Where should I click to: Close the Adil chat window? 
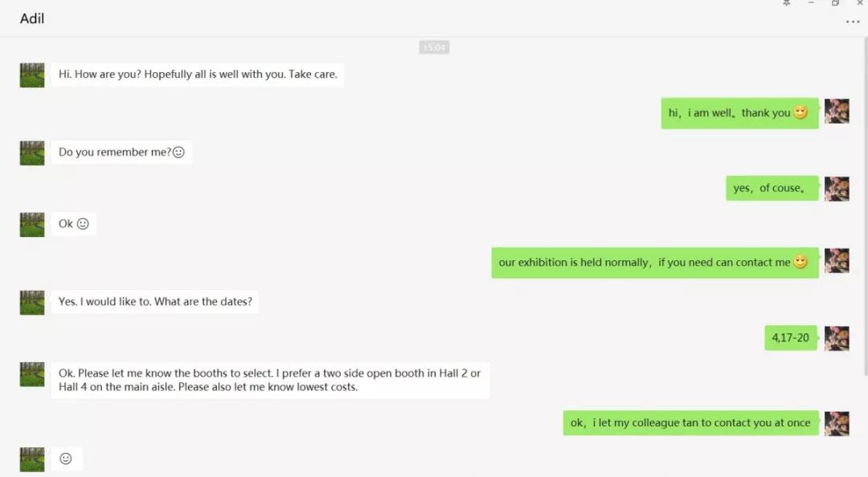pos(859,4)
